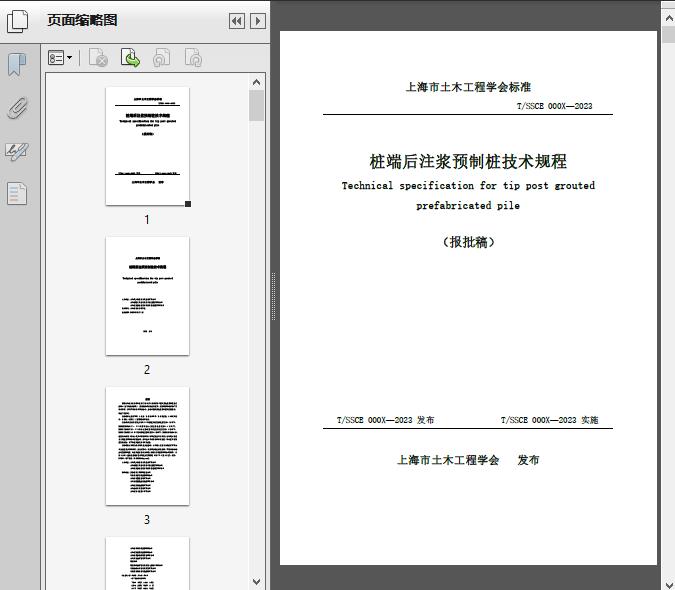Select page 2 thumbnail
Screen dimensions: 675x590
coord(147,296)
